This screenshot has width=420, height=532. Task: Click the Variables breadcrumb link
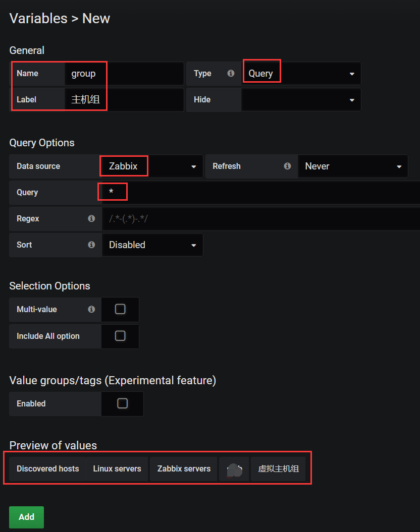click(x=38, y=18)
